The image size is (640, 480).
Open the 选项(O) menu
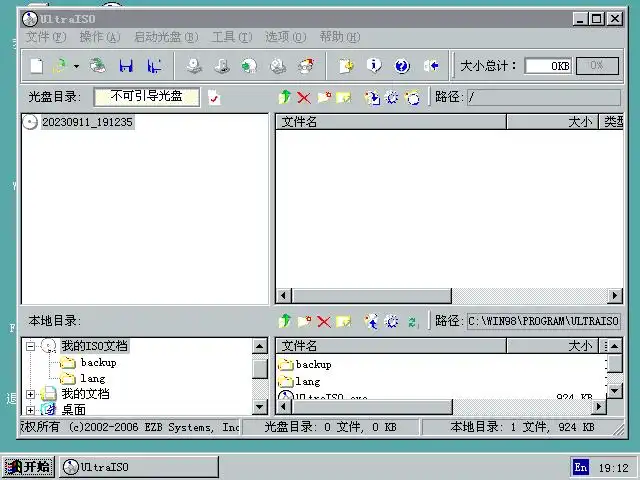click(286, 37)
